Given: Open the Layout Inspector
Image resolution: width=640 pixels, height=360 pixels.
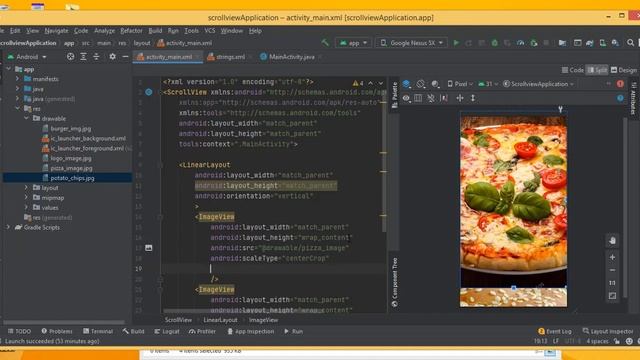Looking at the screenshot, I should (608, 331).
